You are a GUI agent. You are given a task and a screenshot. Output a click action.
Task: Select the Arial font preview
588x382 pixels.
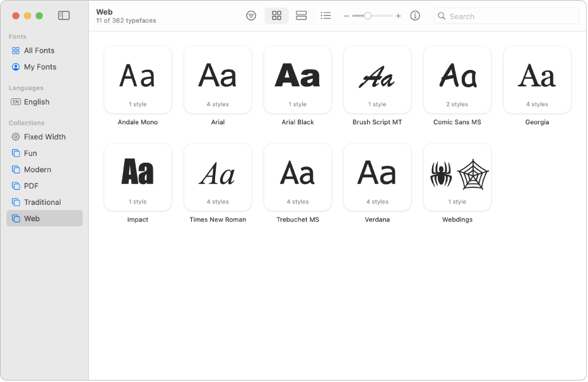tap(218, 80)
